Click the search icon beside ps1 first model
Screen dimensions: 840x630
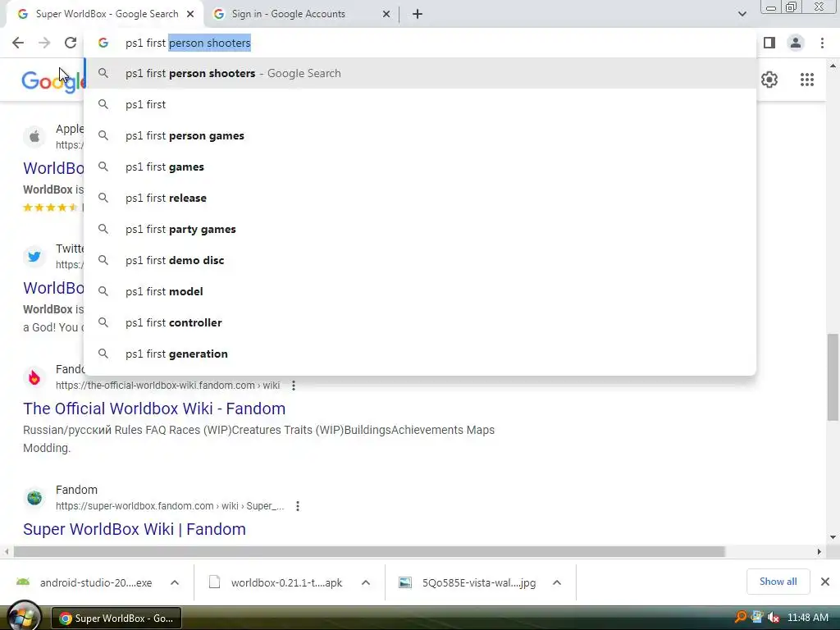click(103, 291)
